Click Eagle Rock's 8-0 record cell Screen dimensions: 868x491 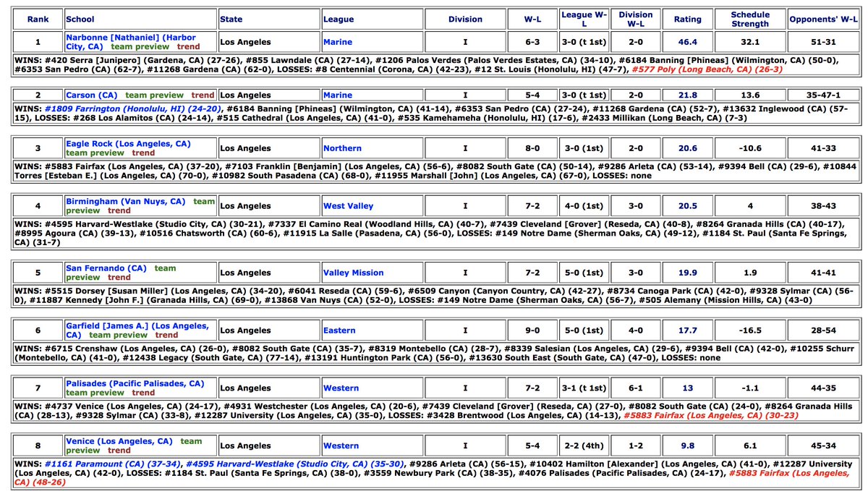click(532, 148)
